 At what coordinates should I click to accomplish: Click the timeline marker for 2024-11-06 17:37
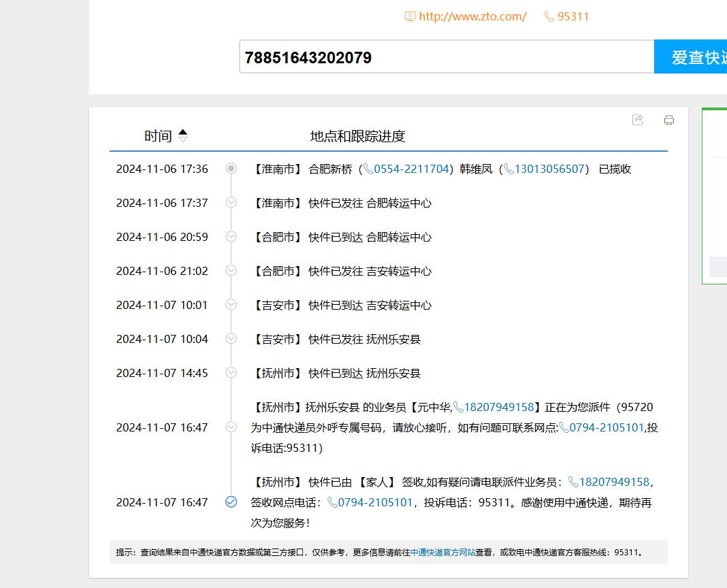(231, 203)
